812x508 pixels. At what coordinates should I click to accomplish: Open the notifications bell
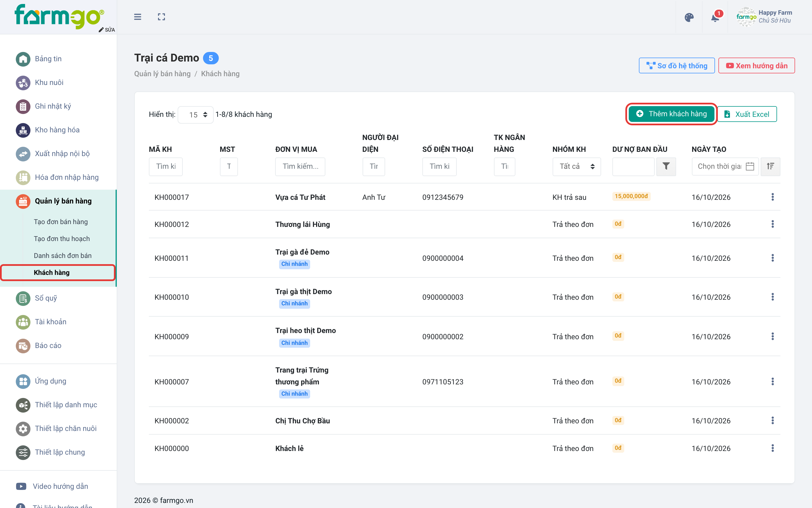coord(715,17)
